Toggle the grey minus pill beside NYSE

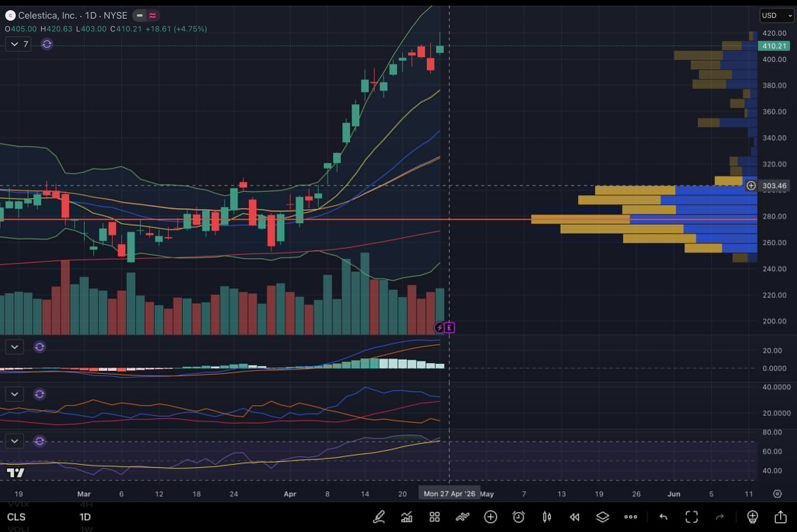[139, 15]
